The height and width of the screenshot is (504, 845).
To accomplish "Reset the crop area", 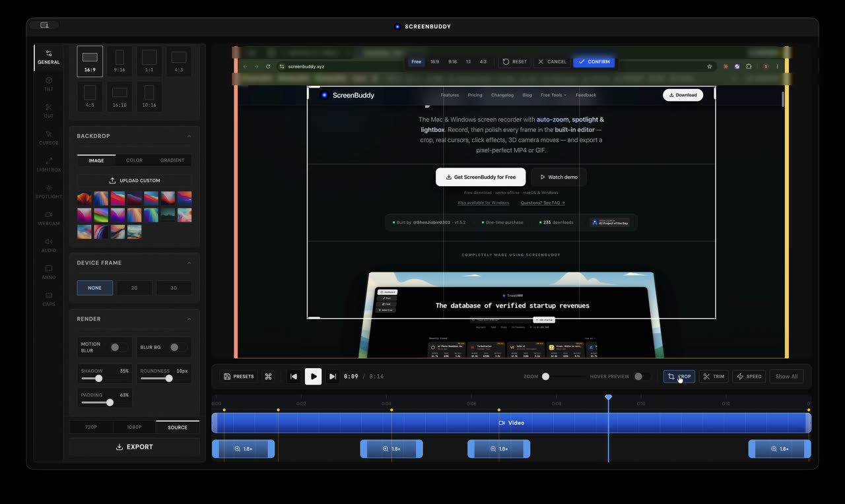I will click(x=515, y=61).
